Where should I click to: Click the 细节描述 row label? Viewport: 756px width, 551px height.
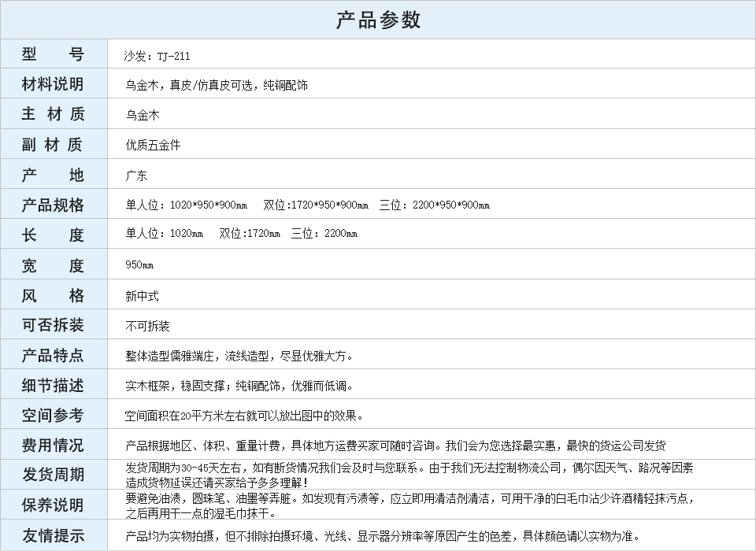pos(53,385)
